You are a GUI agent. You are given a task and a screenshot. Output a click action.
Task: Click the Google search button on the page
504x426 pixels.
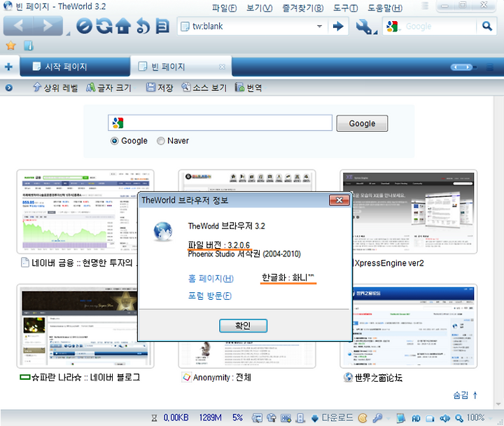[x=362, y=123]
